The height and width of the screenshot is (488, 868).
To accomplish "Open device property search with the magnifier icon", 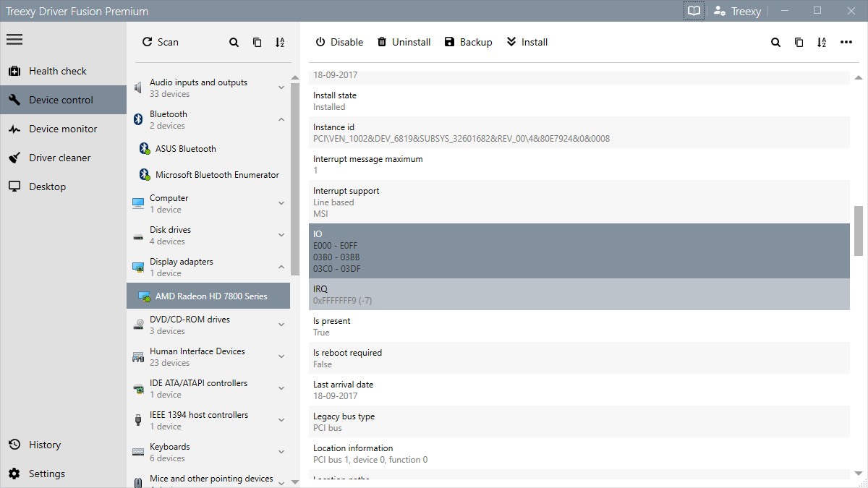I will 775,42.
